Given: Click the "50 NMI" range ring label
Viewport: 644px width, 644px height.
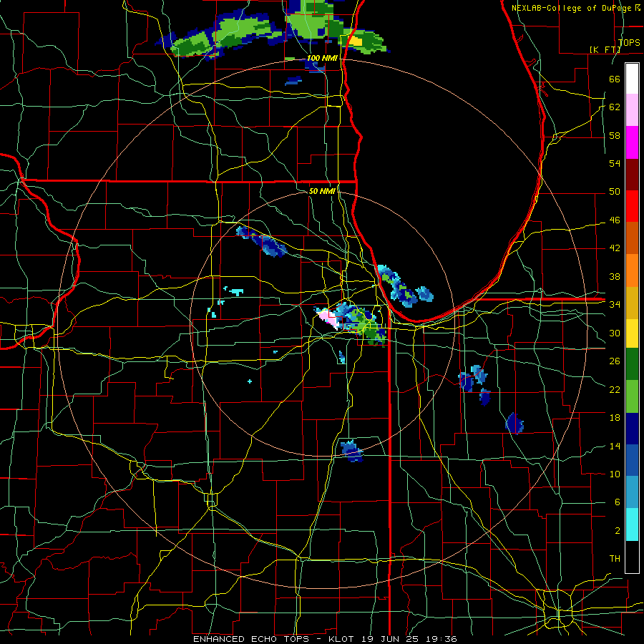Looking at the screenshot, I should (322, 191).
